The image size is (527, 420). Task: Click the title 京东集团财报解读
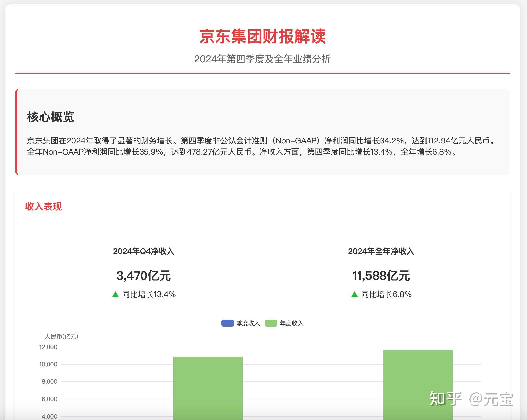[x=263, y=36]
